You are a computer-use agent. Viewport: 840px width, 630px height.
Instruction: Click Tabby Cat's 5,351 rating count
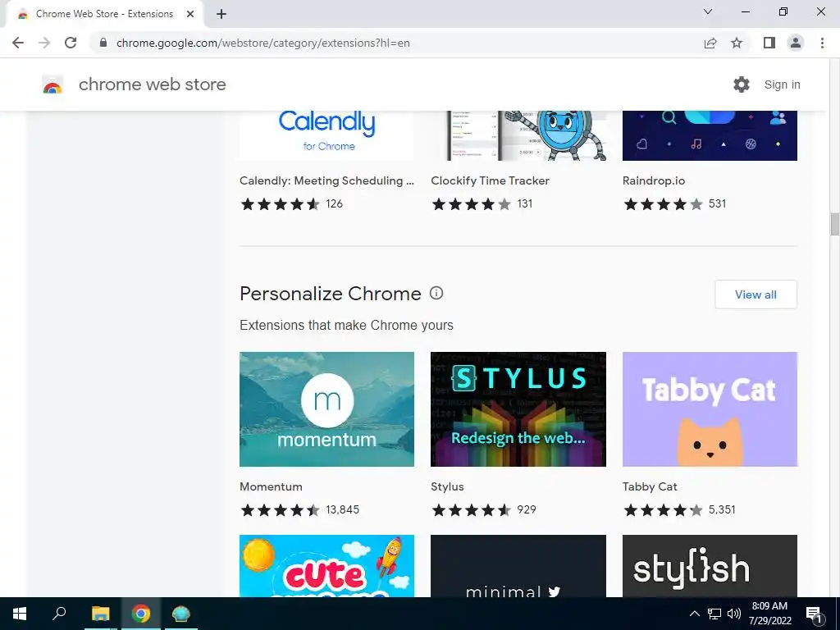722,509
